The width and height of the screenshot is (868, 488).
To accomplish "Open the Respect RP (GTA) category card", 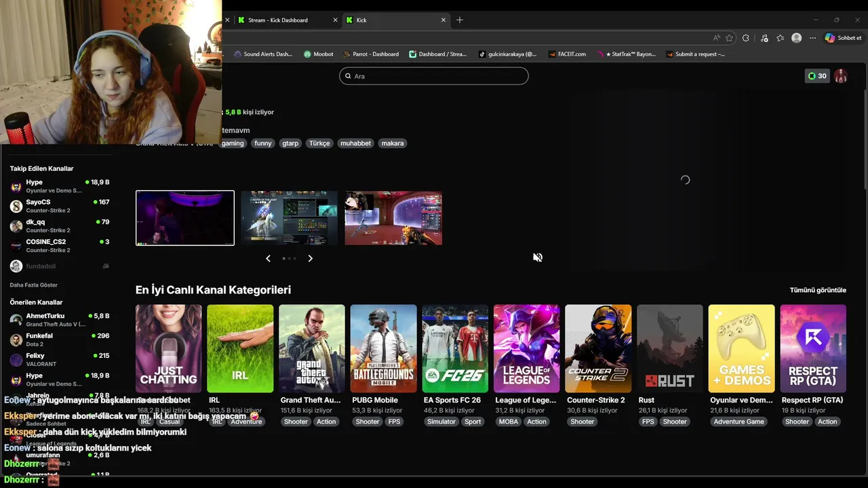I will click(813, 348).
